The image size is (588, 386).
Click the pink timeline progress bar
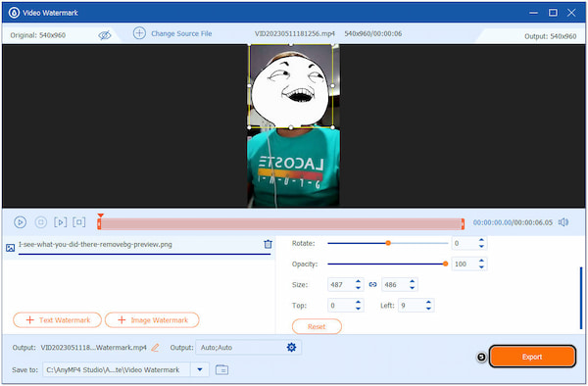pos(281,223)
